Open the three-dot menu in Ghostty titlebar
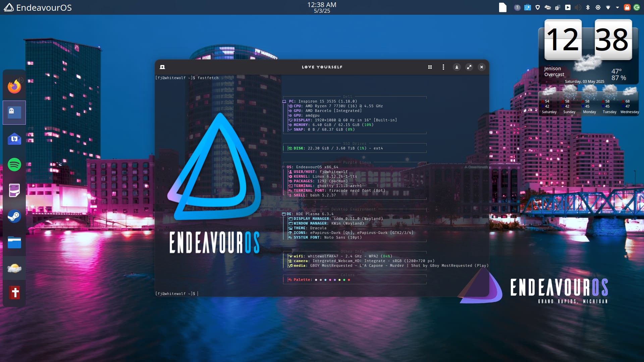This screenshot has height=362, width=644. click(443, 67)
